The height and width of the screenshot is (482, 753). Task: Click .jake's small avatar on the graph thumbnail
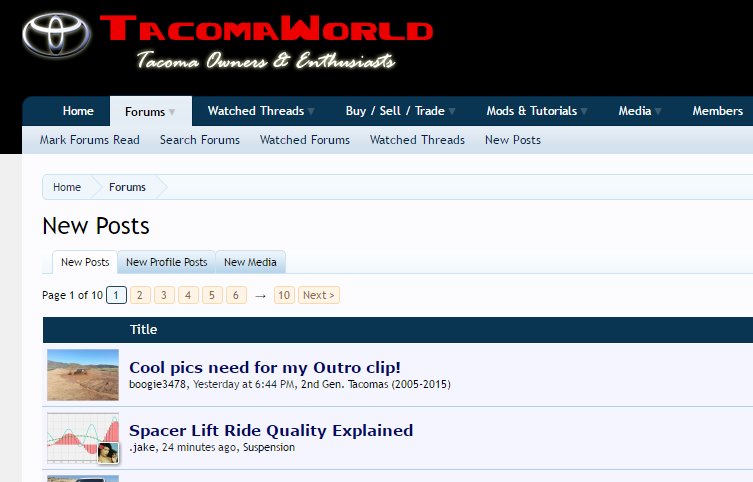point(108,453)
